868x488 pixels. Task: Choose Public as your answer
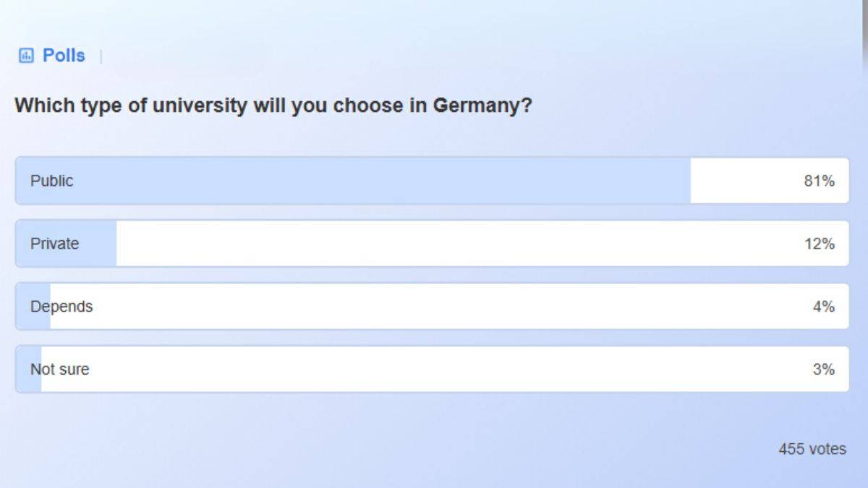tap(289, 181)
